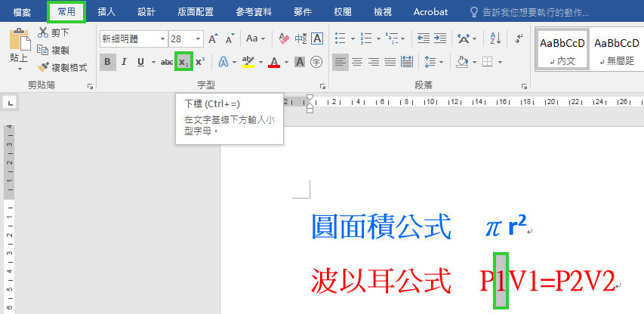This screenshot has width=644, height=314.
Task: Click the Superscript button
Action: click(x=200, y=62)
